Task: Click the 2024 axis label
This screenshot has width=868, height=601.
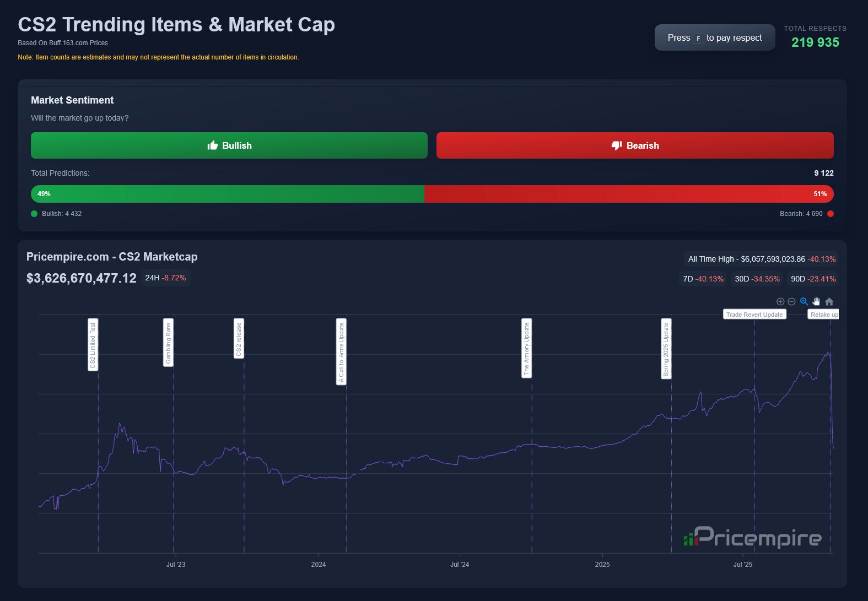Action: click(x=319, y=564)
